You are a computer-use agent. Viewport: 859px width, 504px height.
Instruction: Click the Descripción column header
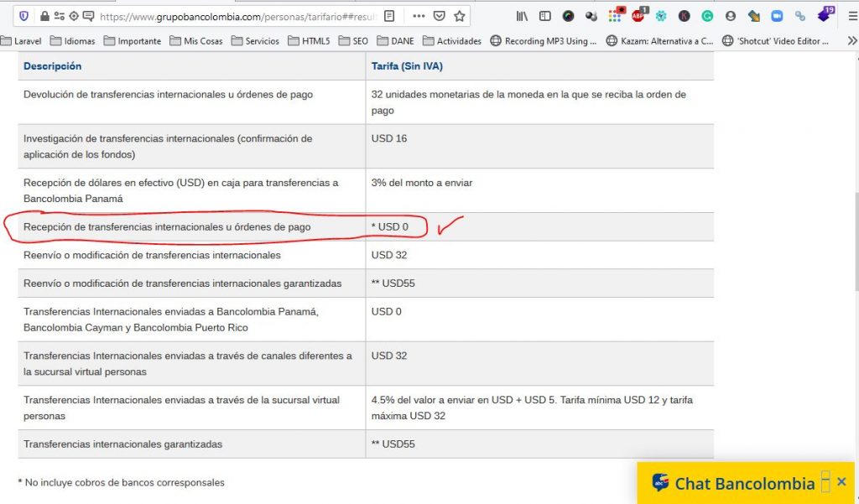(53, 65)
